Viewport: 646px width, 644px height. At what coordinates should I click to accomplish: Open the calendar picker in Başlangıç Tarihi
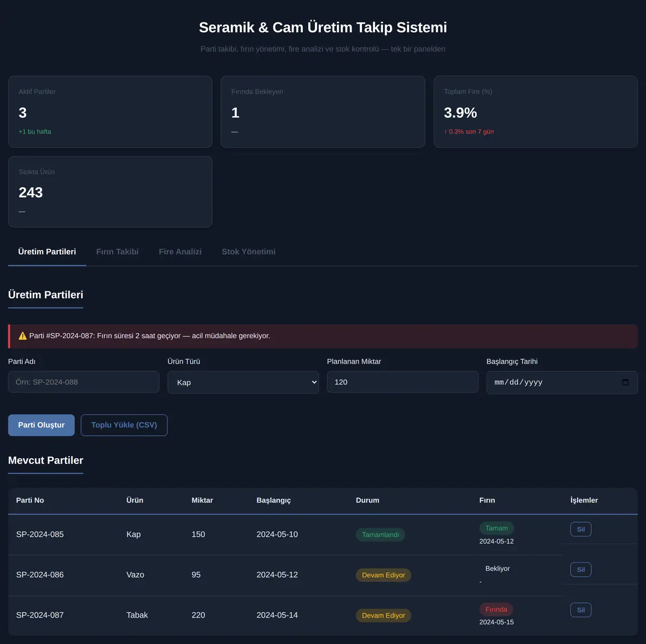625,382
